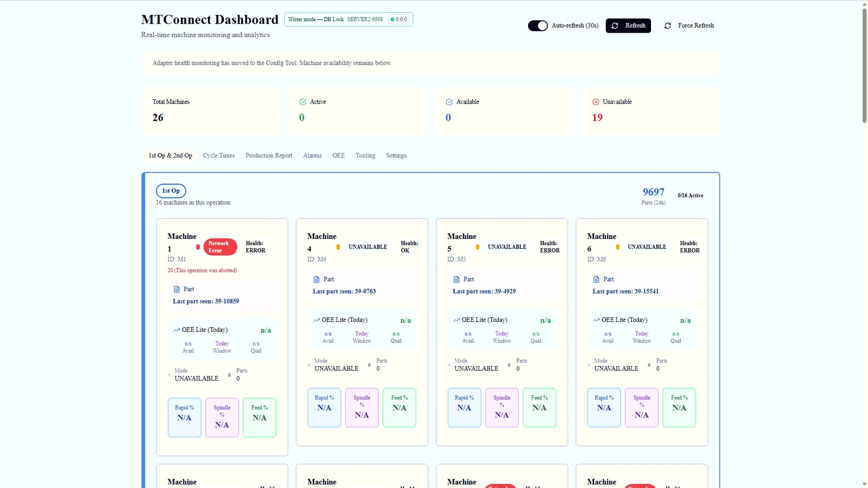Viewport: 868px width, 488px height.
Task: Click the Rapid % tile on Machine 1
Action: pyautogui.click(x=185, y=418)
